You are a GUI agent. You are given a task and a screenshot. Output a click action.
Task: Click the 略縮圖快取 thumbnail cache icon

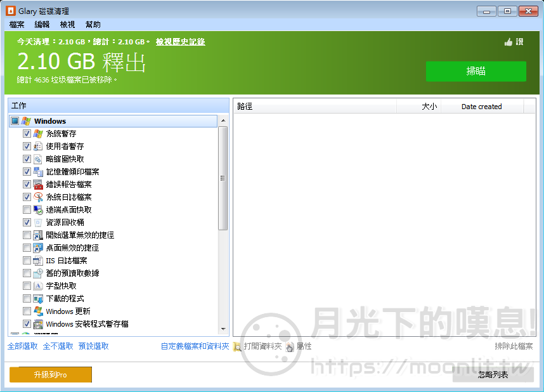point(38,159)
